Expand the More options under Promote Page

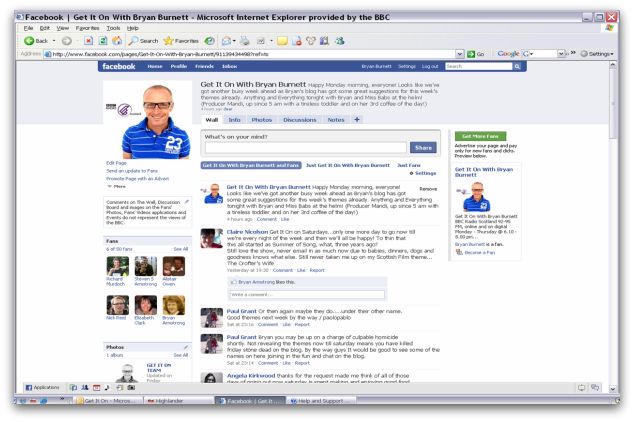[x=117, y=186]
